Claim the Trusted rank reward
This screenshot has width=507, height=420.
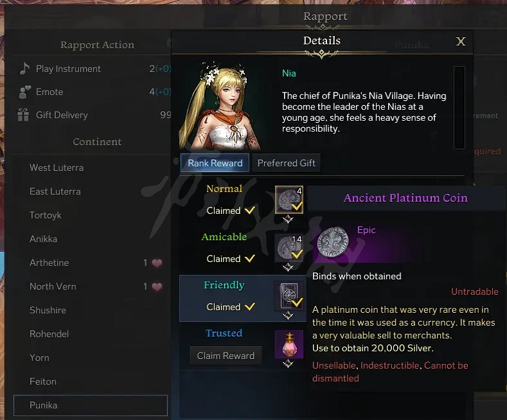(226, 356)
